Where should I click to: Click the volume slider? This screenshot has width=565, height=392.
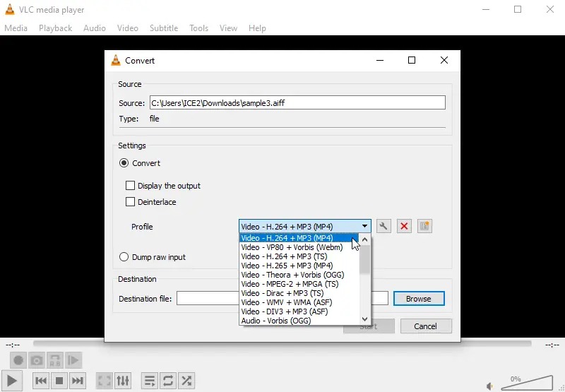(x=527, y=383)
